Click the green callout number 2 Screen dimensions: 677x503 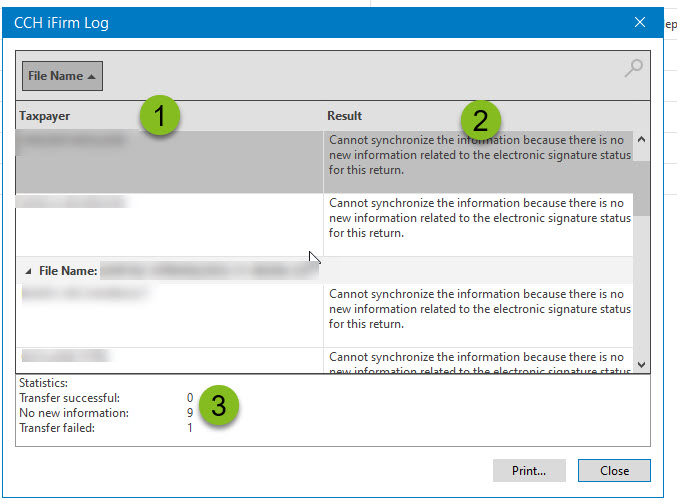tap(480, 121)
